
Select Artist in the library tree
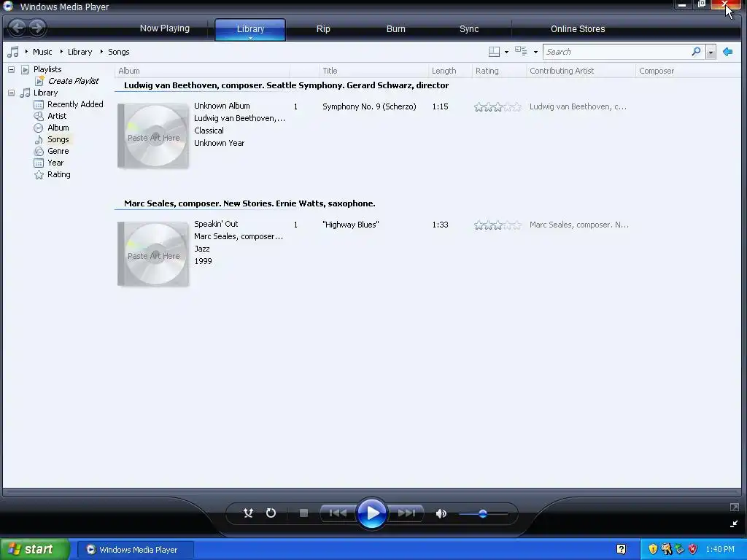(57, 116)
